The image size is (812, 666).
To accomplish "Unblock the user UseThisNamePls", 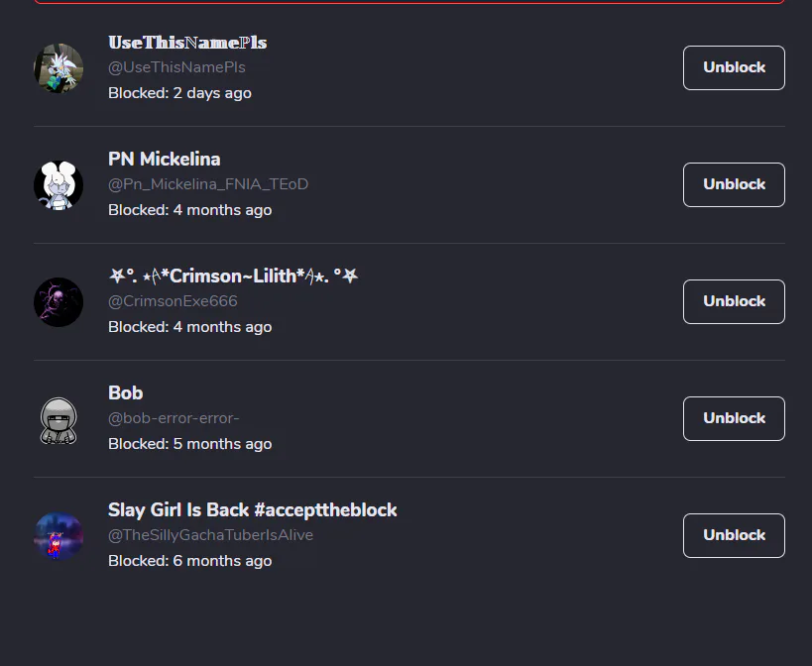I will click(734, 67).
